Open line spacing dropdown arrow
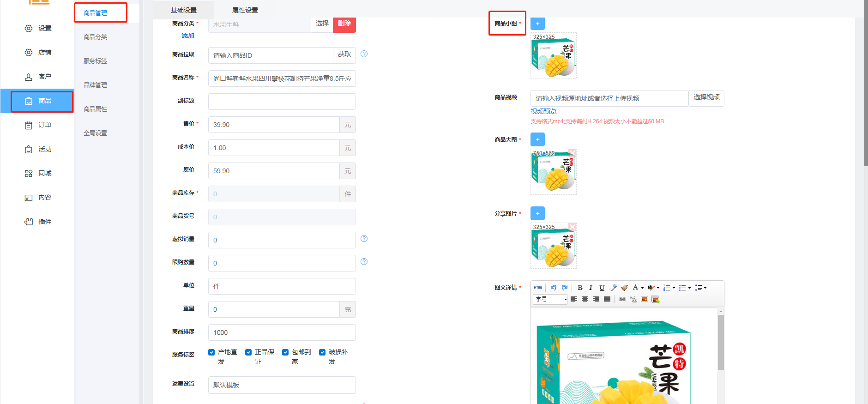This screenshot has height=404, width=868. 705,288
